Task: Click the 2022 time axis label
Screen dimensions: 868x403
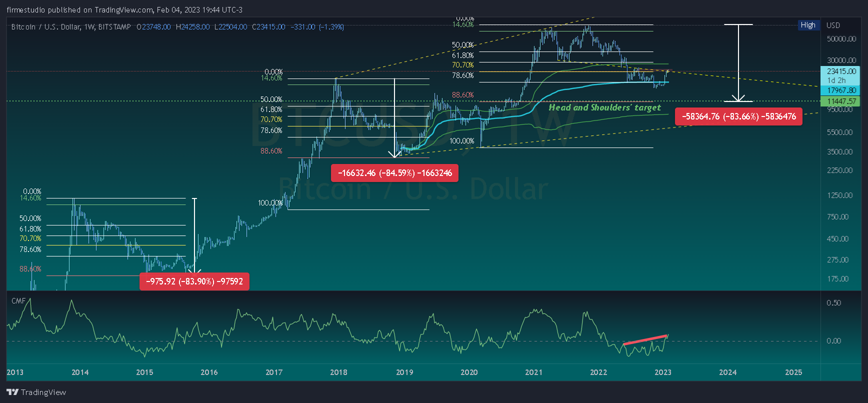Action: 598,372
